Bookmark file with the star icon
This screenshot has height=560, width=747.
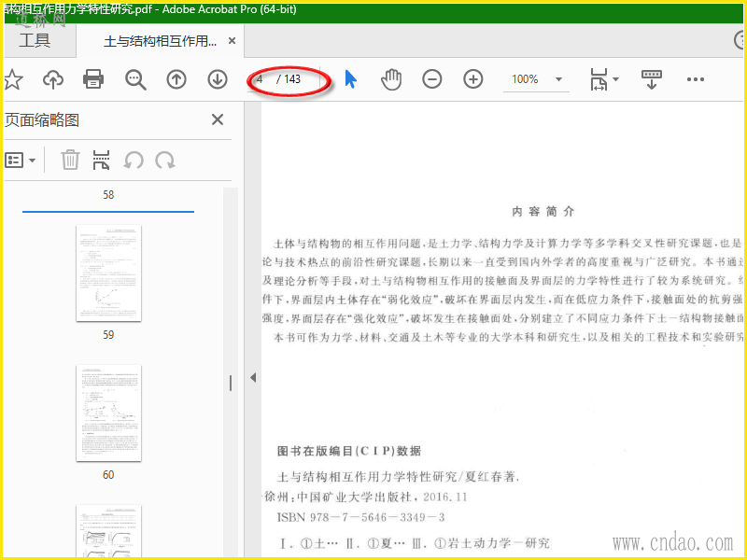click(x=13, y=79)
